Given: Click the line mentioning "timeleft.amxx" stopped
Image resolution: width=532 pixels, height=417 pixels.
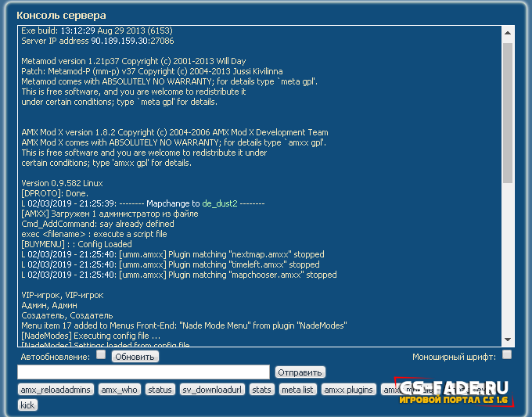Looking at the screenshot, I should (171, 265).
